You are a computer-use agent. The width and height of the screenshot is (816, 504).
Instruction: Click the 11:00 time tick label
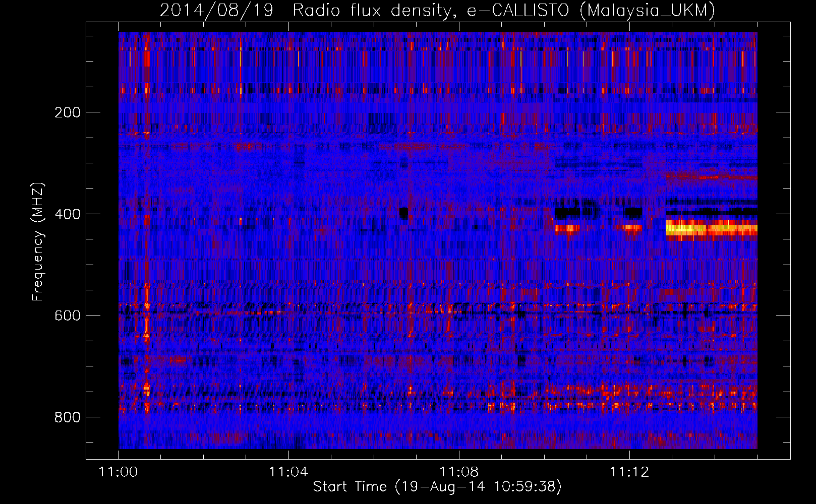119,472
